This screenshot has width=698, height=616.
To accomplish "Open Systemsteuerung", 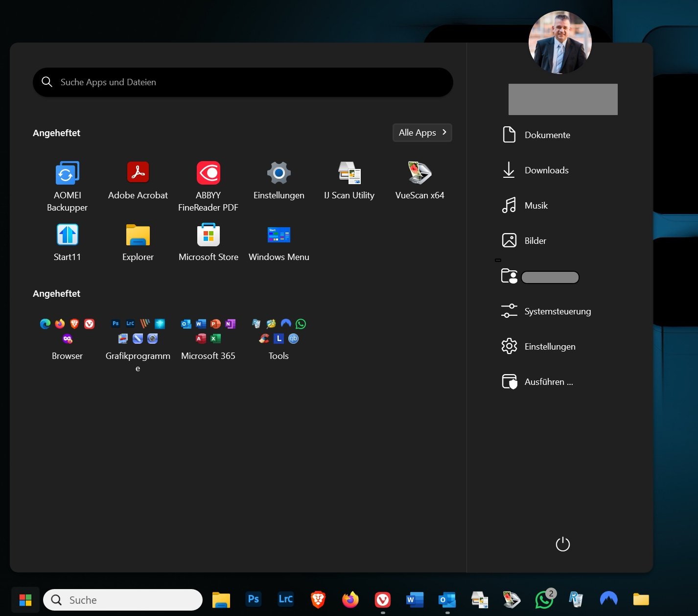I will [546, 311].
